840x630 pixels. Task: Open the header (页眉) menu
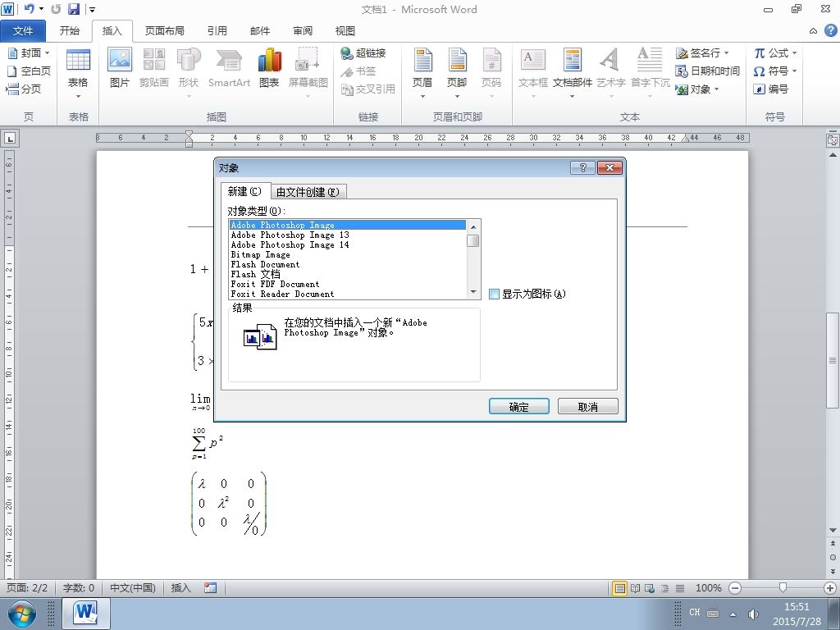422,73
